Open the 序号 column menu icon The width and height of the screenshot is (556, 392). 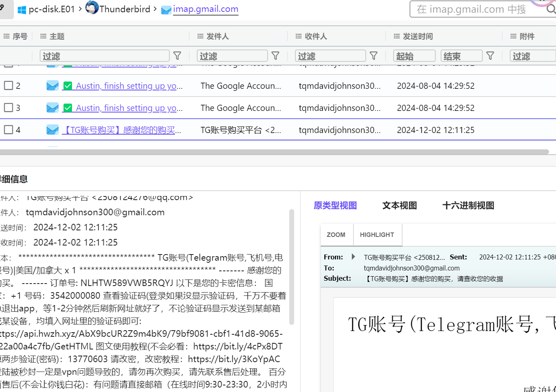point(7,36)
